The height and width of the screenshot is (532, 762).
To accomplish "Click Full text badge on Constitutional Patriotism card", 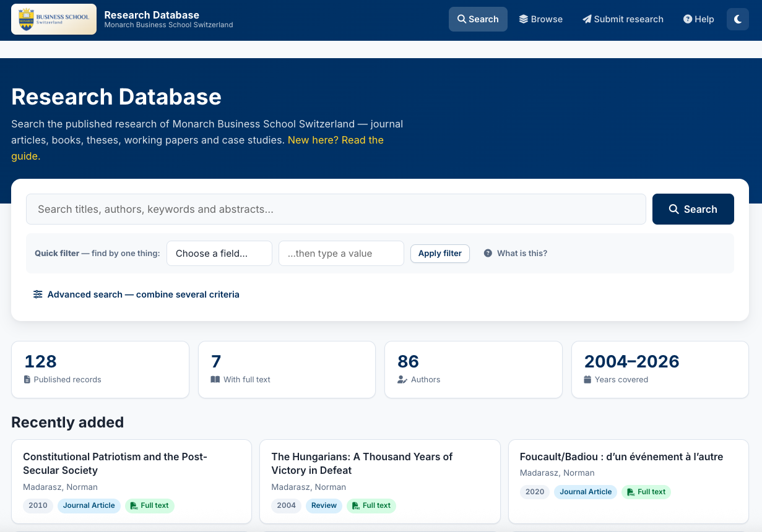I will point(150,505).
